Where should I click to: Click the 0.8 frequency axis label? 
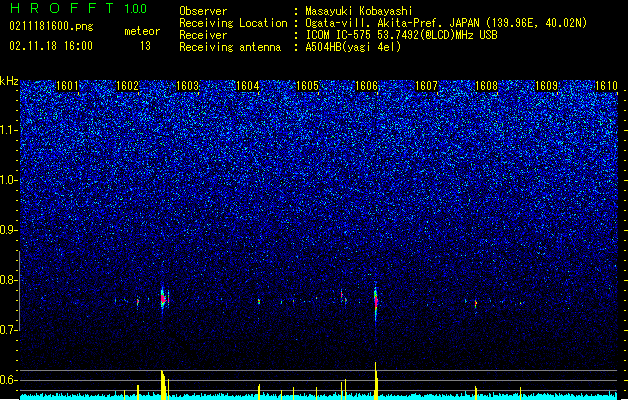[x=9, y=280]
